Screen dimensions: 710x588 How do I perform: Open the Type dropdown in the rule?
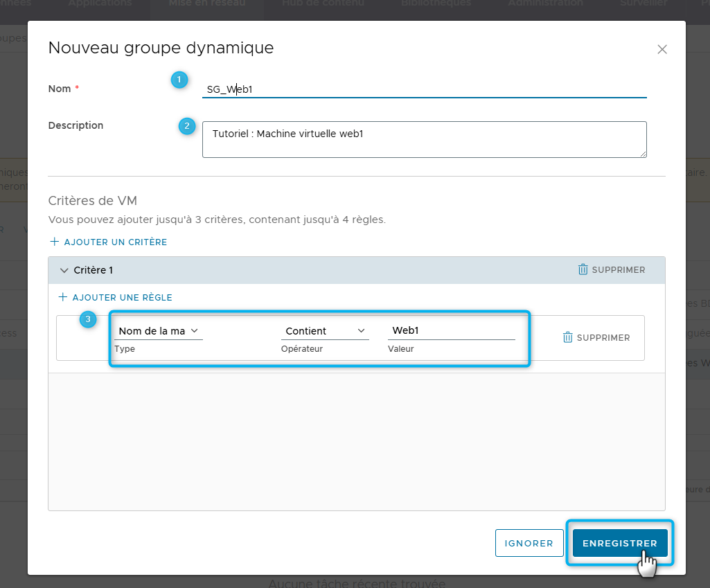[158, 331]
